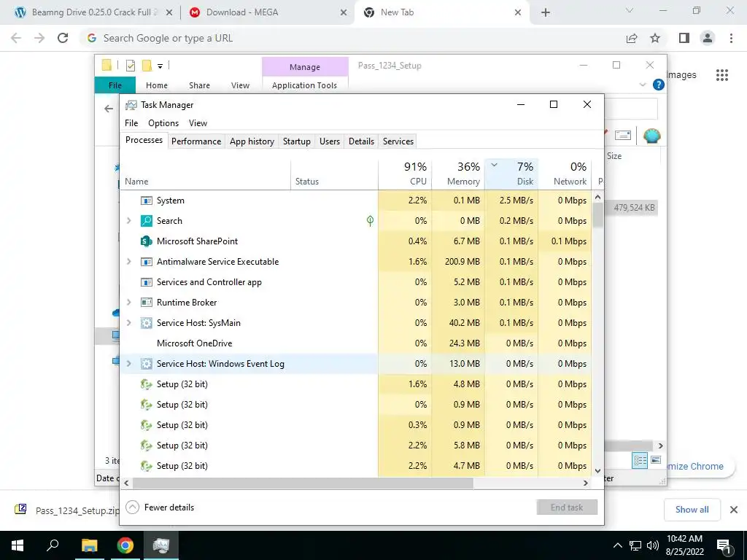747x560 pixels.
Task: Expand the File Explorer ribbon chevron
Action: (643, 85)
